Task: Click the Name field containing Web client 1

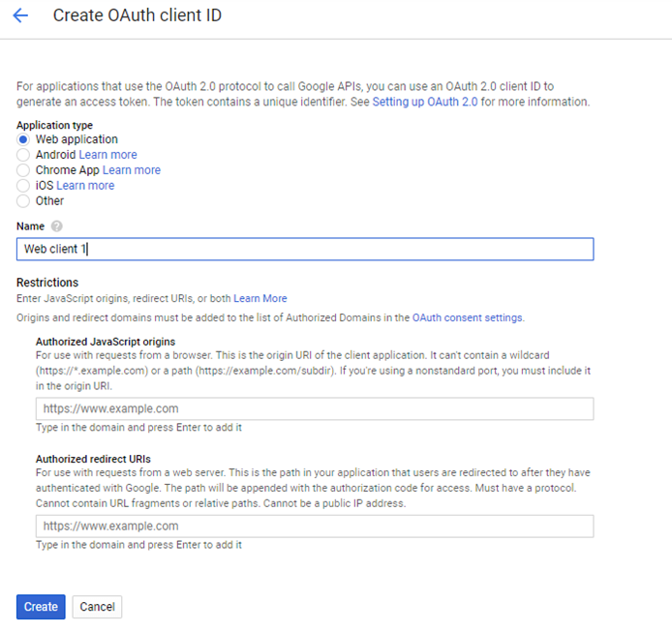Action: point(305,250)
